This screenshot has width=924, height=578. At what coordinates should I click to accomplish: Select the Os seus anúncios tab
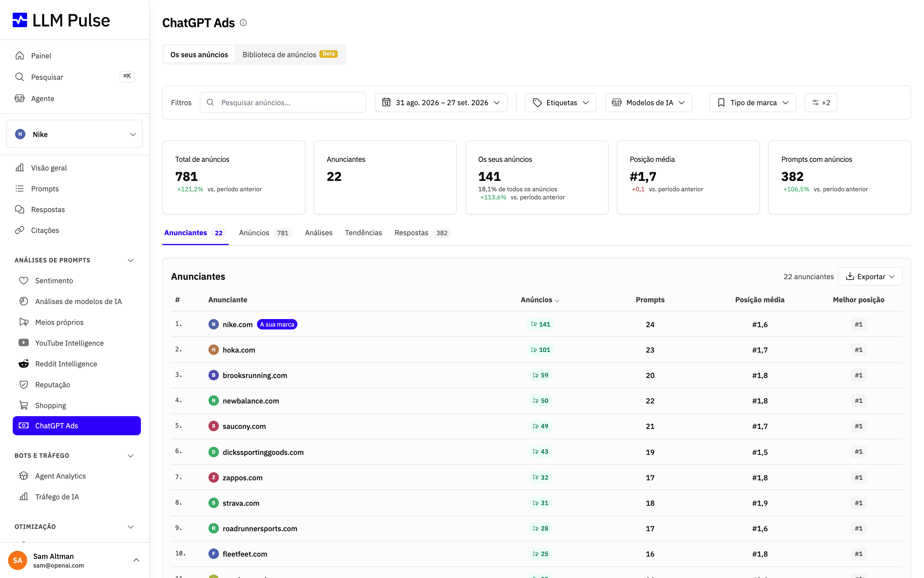pos(199,54)
